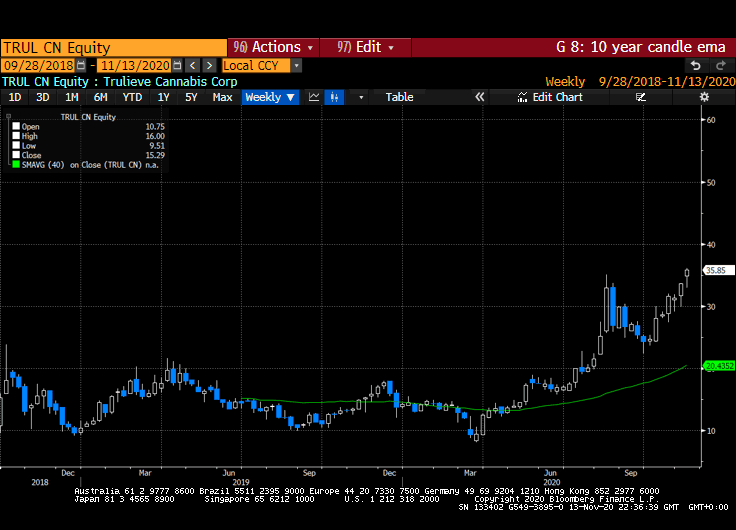The image size is (736, 530).
Task: Toggle the High legend checkbox
Action: pyautogui.click(x=16, y=137)
